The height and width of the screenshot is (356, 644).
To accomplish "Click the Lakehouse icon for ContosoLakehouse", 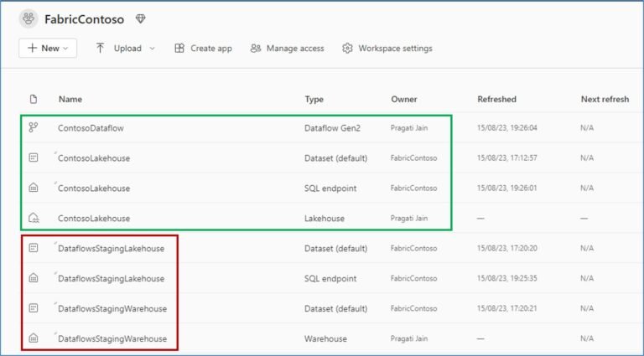I will (34, 218).
